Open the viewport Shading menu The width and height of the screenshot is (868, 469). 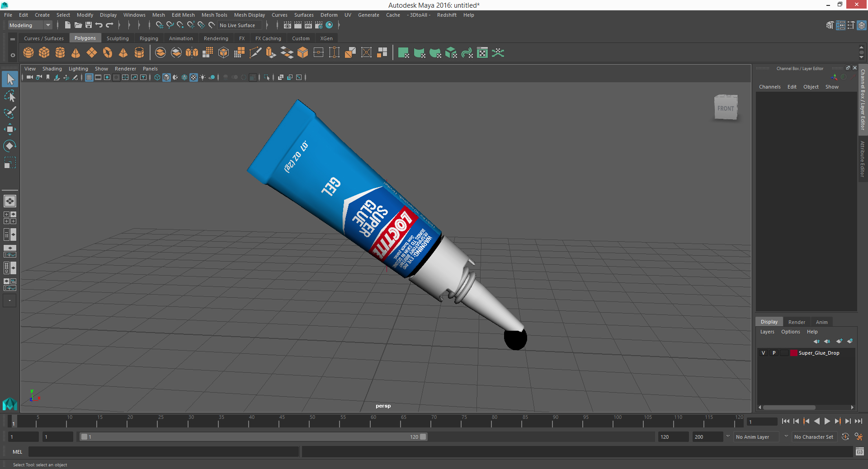(52, 69)
